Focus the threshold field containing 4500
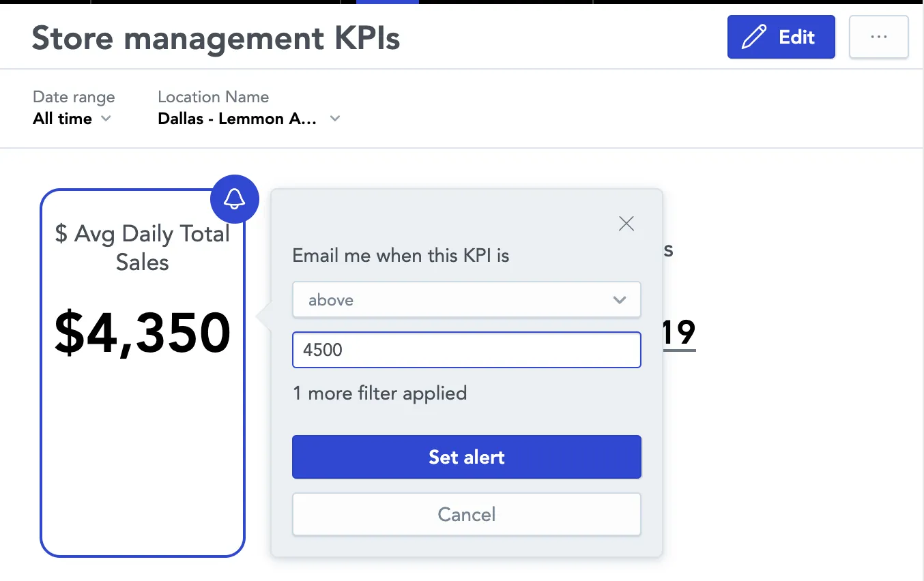 [x=466, y=350]
